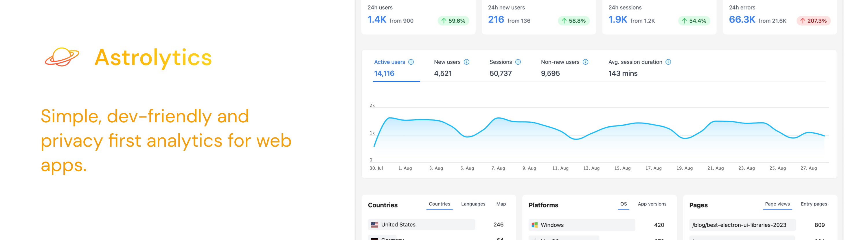The height and width of the screenshot is (240, 868).
Task: Click the 50,737 sessions count
Action: pyautogui.click(x=501, y=74)
